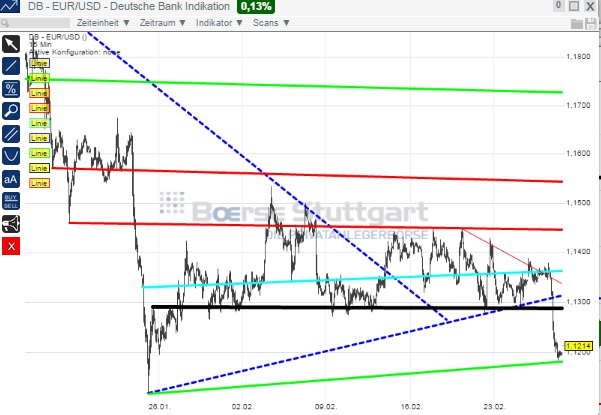Select the trend line drawing tool

(x=11, y=66)
